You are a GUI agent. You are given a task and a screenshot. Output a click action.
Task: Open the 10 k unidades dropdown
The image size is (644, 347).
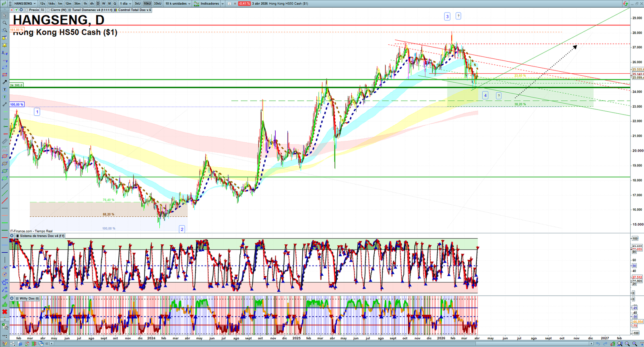178,4
